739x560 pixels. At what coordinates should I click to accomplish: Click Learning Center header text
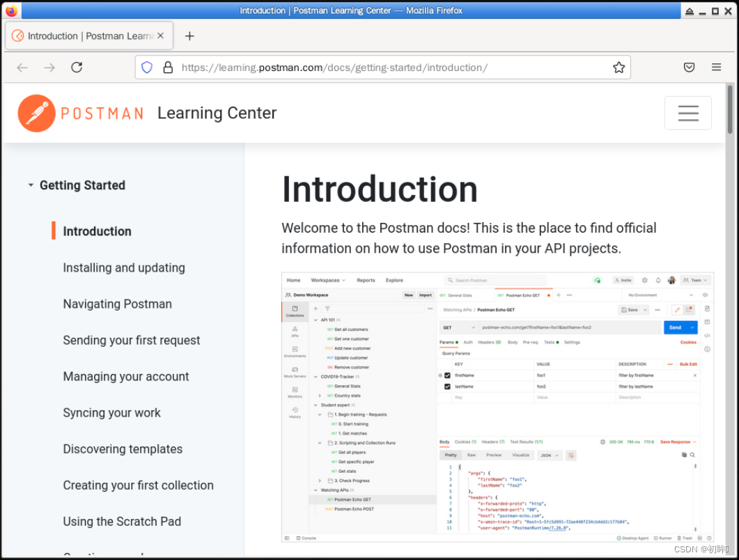click(217, 113)
